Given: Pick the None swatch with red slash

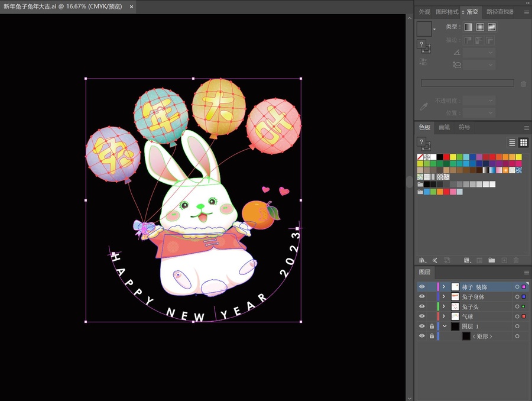Looking at the screenshot, I should tap(420, 157).
